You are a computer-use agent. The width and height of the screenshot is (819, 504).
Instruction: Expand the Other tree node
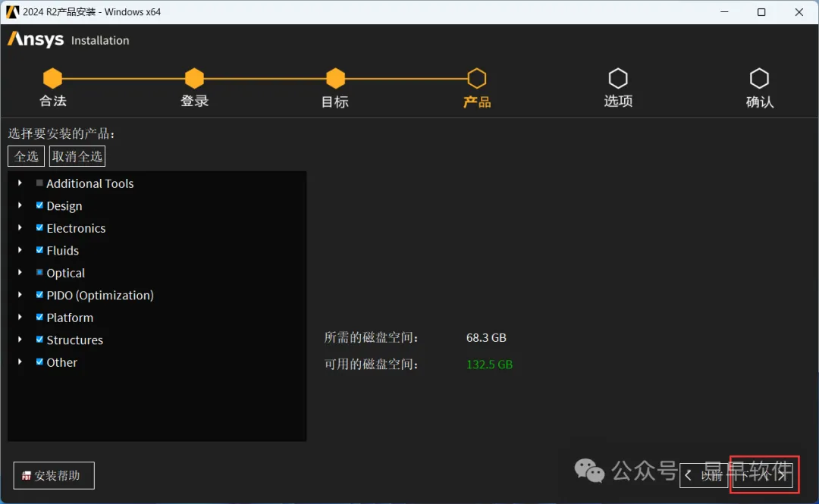[20, 362]
